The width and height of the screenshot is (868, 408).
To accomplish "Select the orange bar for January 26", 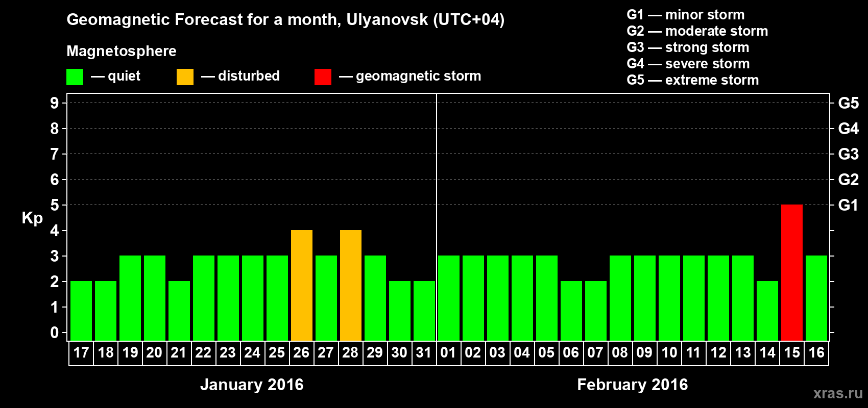I will pos(302,285).
